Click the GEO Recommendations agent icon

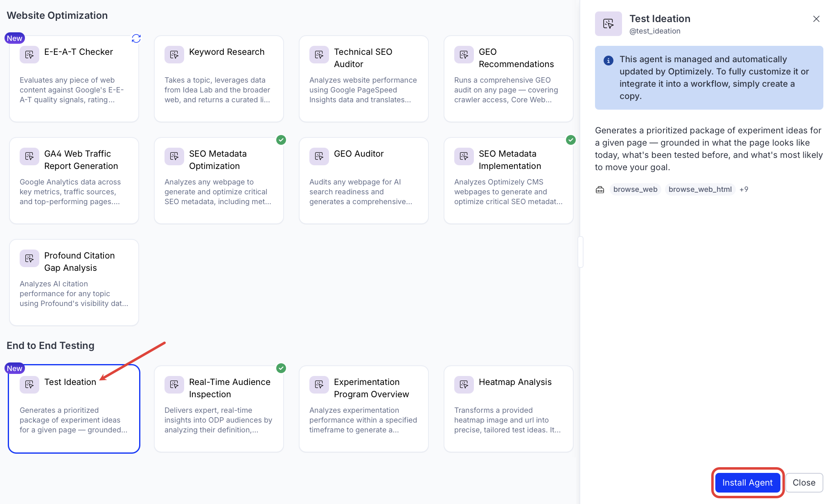point(464,54)
